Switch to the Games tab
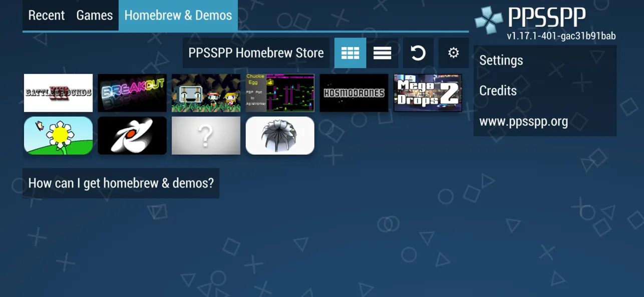Viewport: 644px width, 297px height. [x=94, y=15]
